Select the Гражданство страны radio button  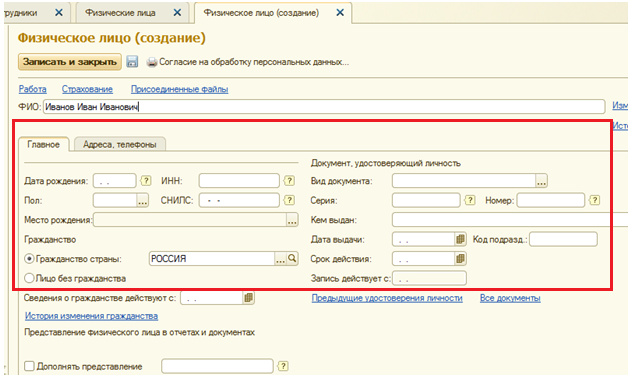click(29, 259)
